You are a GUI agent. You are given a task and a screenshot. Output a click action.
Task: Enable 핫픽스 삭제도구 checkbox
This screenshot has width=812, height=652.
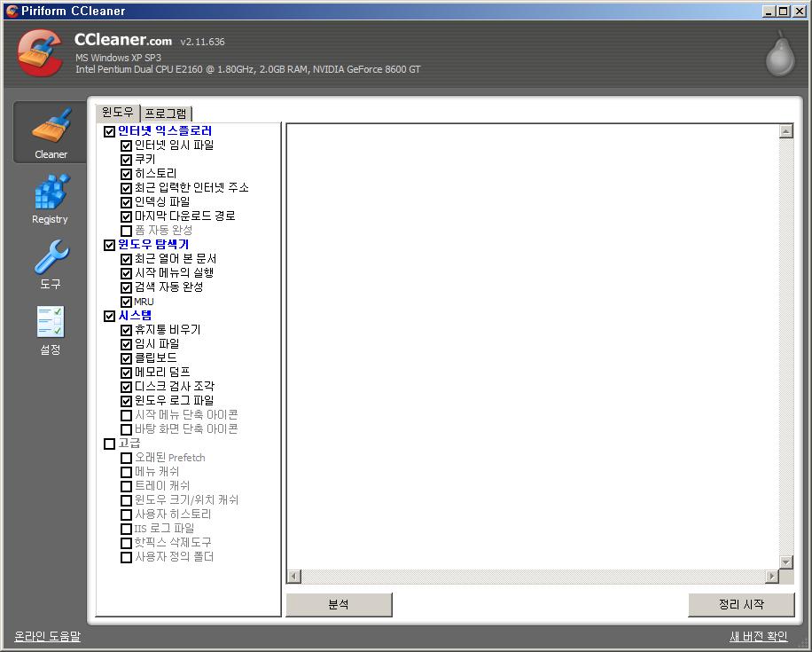tap(126, 543)
